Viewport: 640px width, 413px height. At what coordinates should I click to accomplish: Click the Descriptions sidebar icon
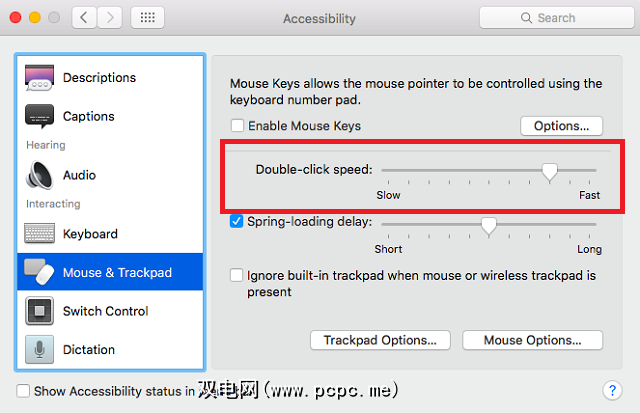(x=40, y=78)
